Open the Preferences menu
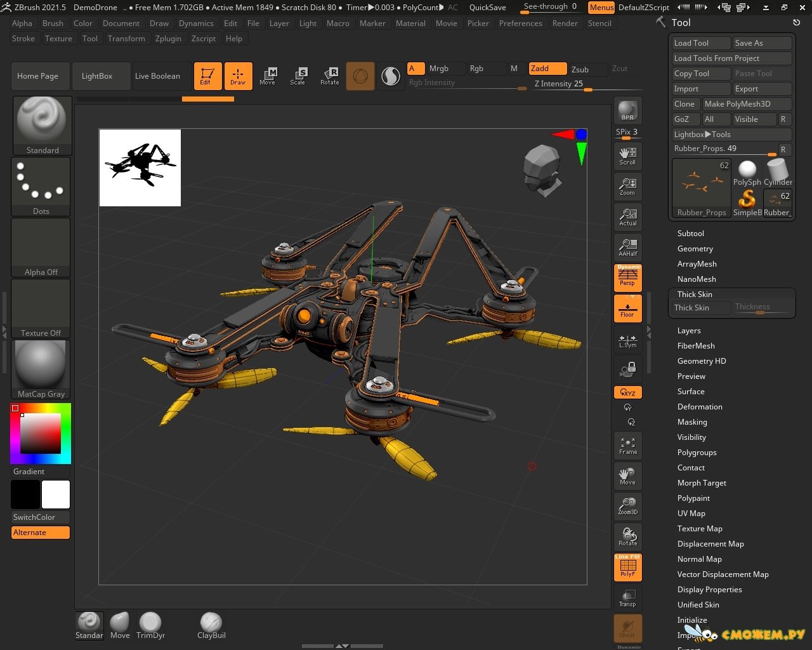Screen dimensions: 812x650 [x=520, y=23]
